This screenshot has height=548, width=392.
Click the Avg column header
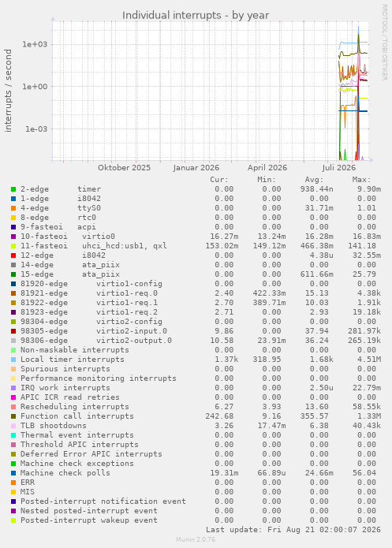(314, 180)
